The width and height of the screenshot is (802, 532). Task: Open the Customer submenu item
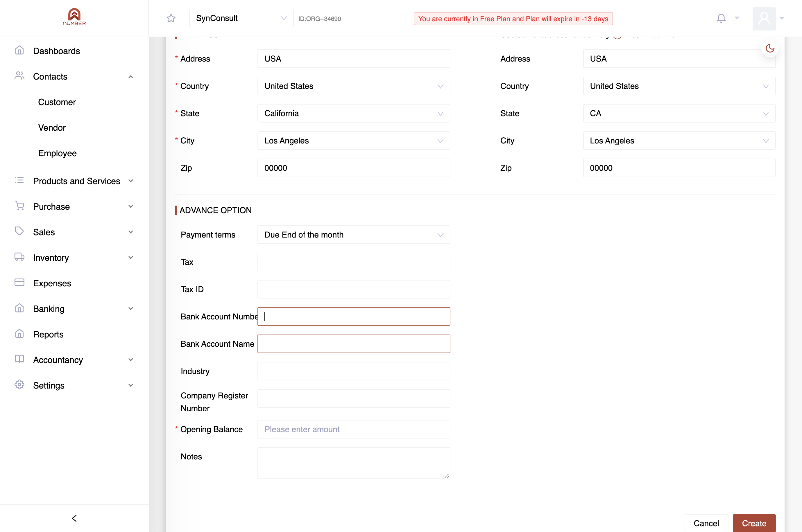pos(57,102)
